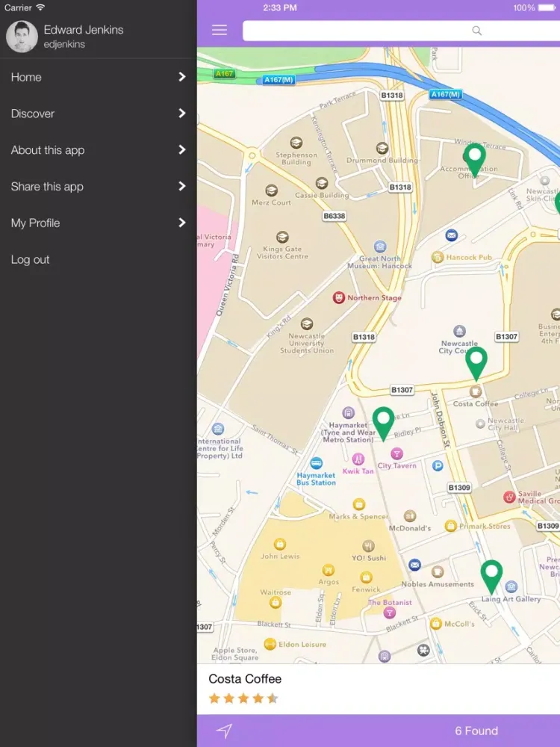Tap the YO! Sushi restaurant icon

click(x=369, y=546)
